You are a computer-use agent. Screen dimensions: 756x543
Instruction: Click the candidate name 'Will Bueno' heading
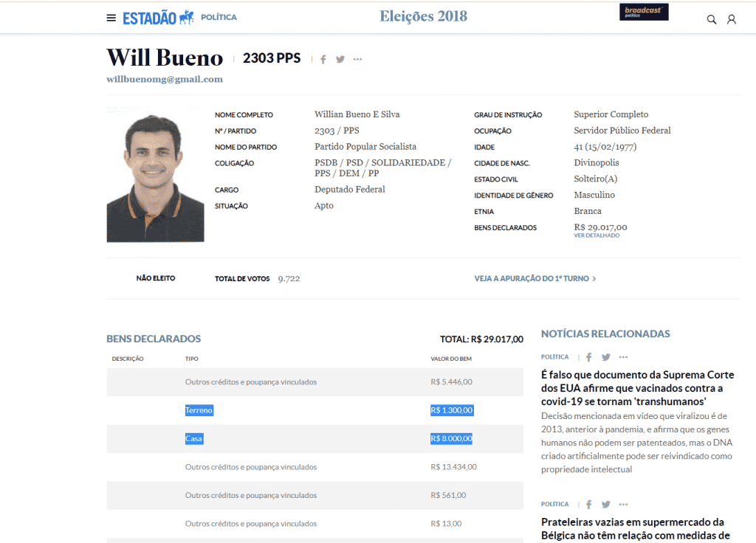(x=165, y=58)
